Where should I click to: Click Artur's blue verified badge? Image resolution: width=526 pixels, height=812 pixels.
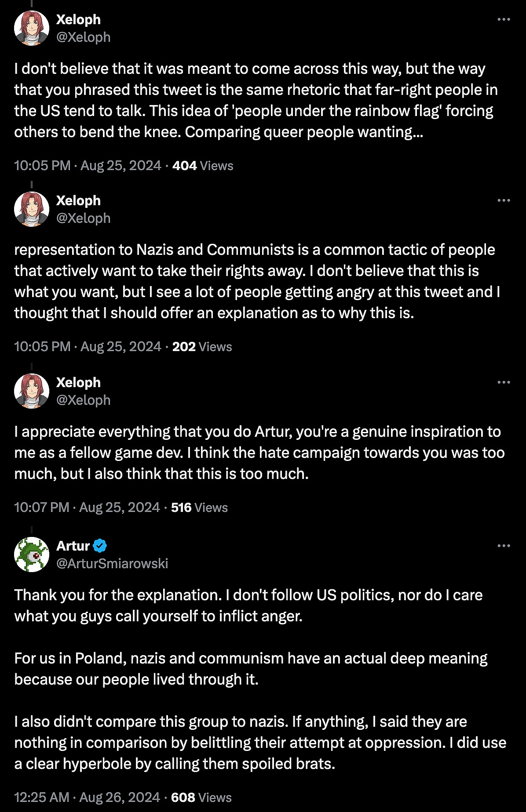click(100, 546)
